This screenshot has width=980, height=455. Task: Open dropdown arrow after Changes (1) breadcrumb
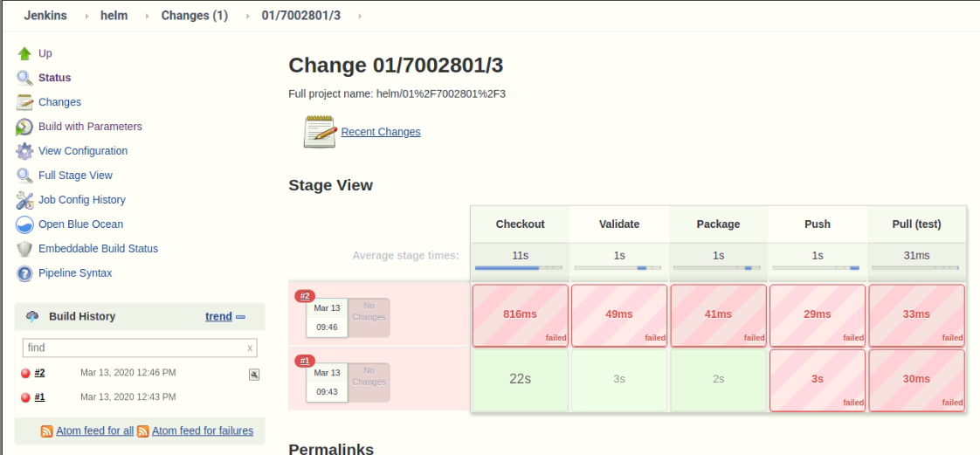pyautogui.click(x=247, y=16)
